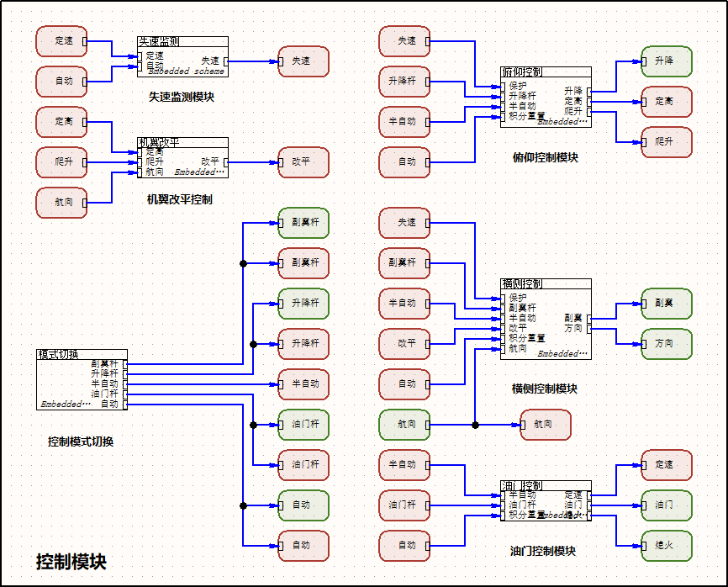728x587 pixels.
Task: Click the green 副翼杆 node
Action: (303, 223)
